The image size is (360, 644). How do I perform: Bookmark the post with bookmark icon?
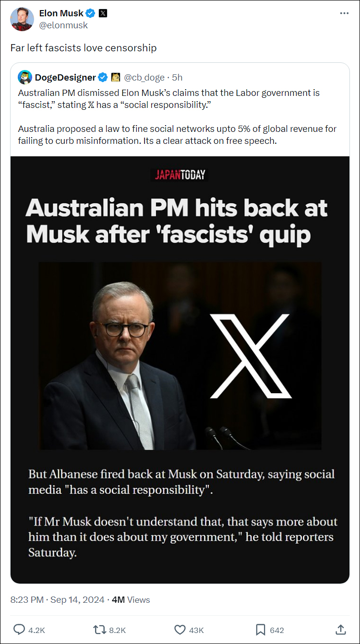261,630
